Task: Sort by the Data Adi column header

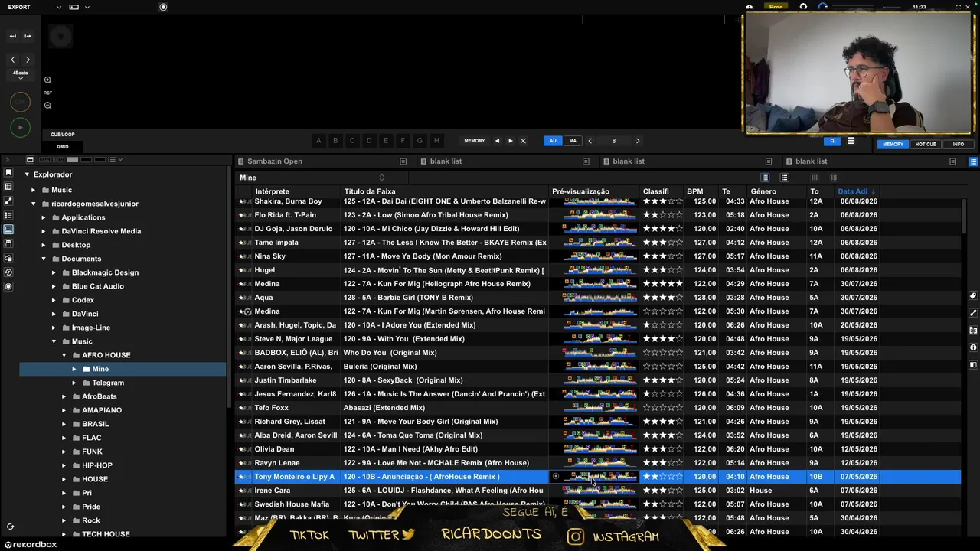Action: point(855,191)
